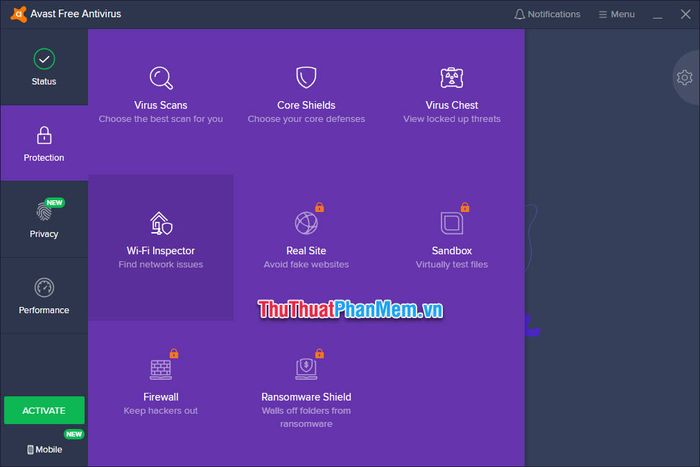The width and height of the screenshot is (700, 467).
Task: Click the Avast logo in title bar
Action: pos(18,14)
